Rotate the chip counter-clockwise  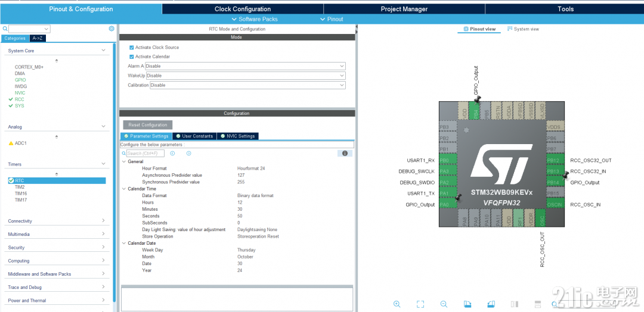[491, 304]
